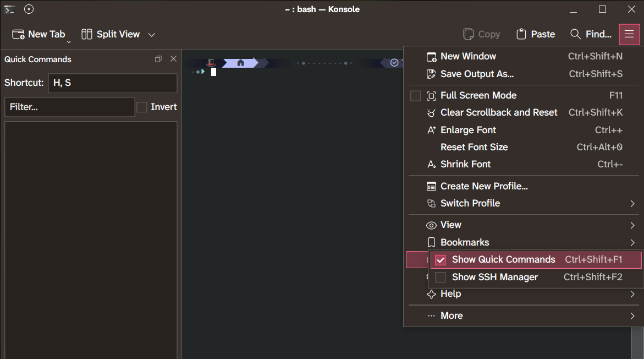This screenshot has width=644, height=359.
Task: Click the More ellipsis icon
Action: [x=431, y=316]
